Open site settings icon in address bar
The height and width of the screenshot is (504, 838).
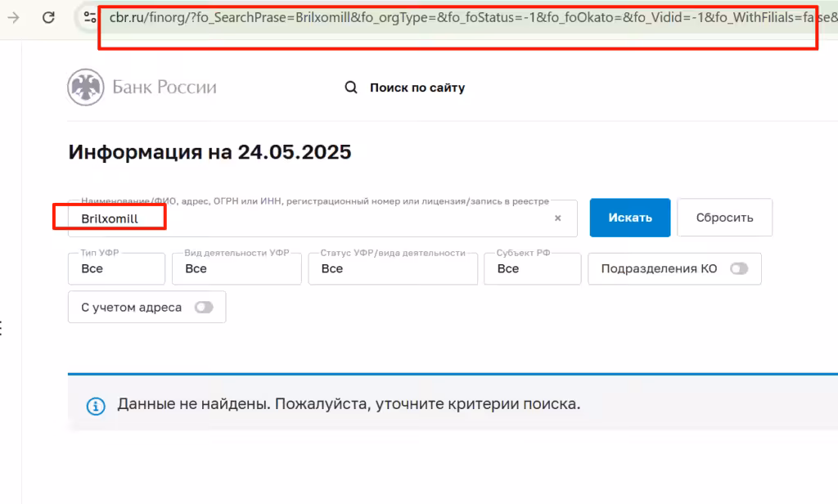tap(90, 18)
